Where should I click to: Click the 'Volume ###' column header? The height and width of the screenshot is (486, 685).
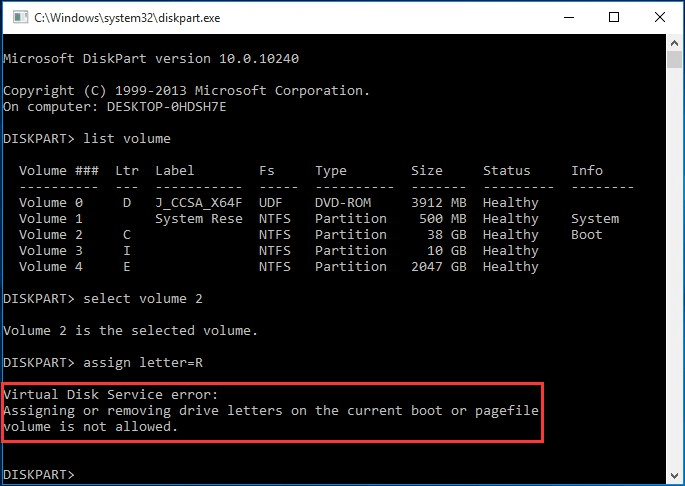[59, 170]
